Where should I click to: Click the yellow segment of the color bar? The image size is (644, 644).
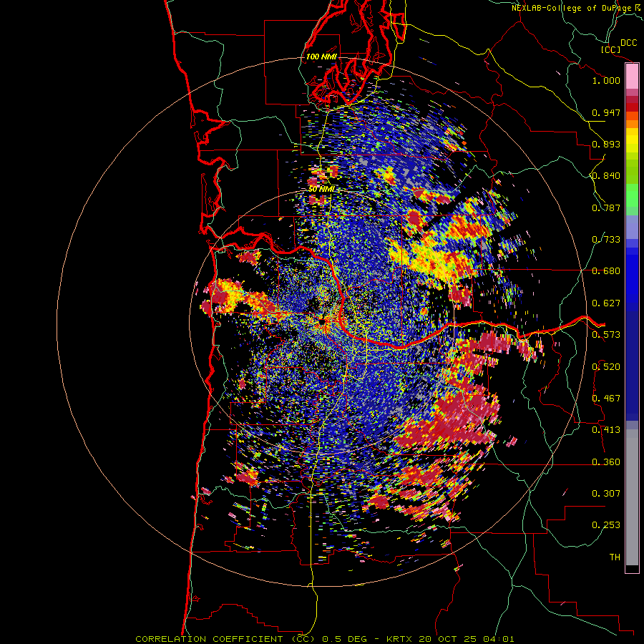click(x=632, y=140)
